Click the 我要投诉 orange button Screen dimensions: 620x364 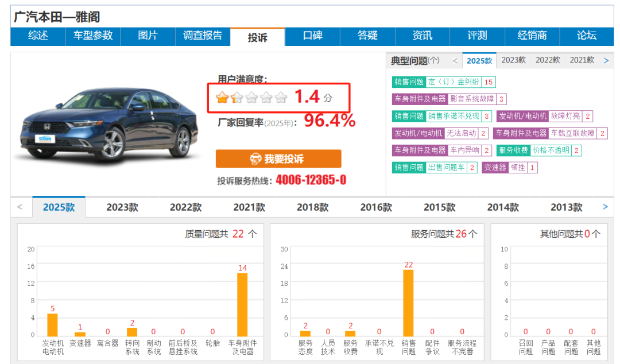click(x=278, y=158)
